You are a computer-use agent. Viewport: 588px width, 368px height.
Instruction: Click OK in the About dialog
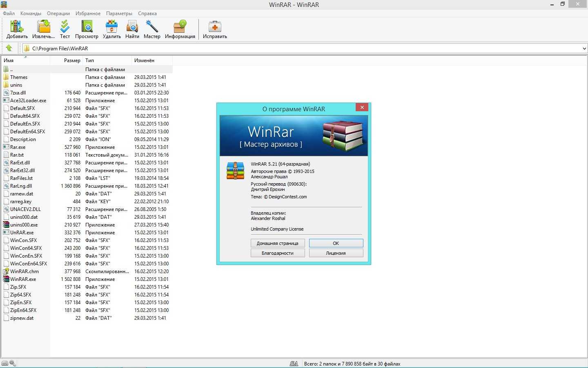336,243
